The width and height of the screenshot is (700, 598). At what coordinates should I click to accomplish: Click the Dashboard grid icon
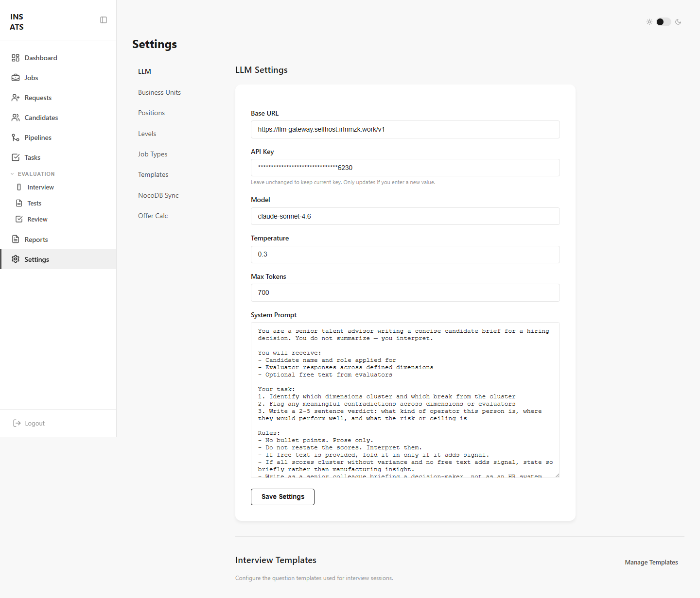pos(16,58)
